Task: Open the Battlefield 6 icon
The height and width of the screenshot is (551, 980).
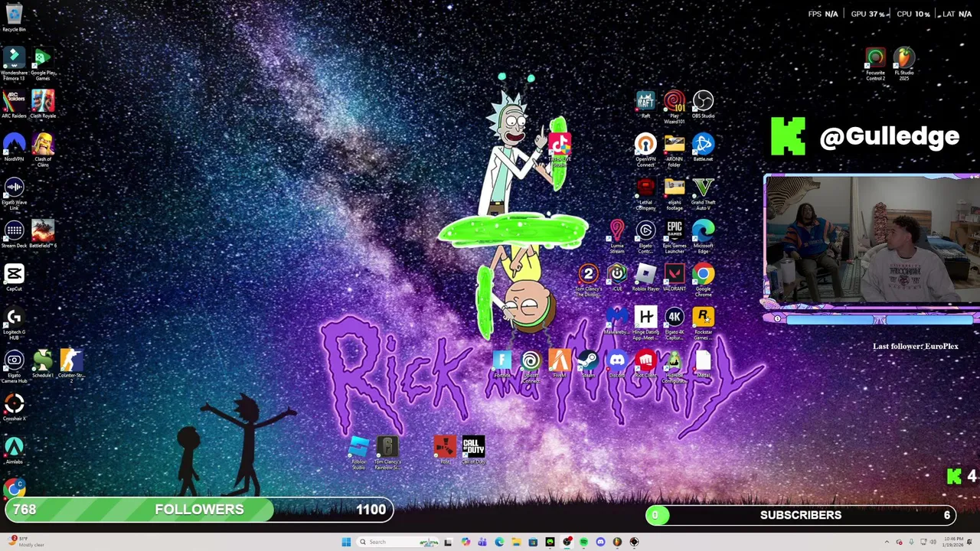Action: coord(43,234)
